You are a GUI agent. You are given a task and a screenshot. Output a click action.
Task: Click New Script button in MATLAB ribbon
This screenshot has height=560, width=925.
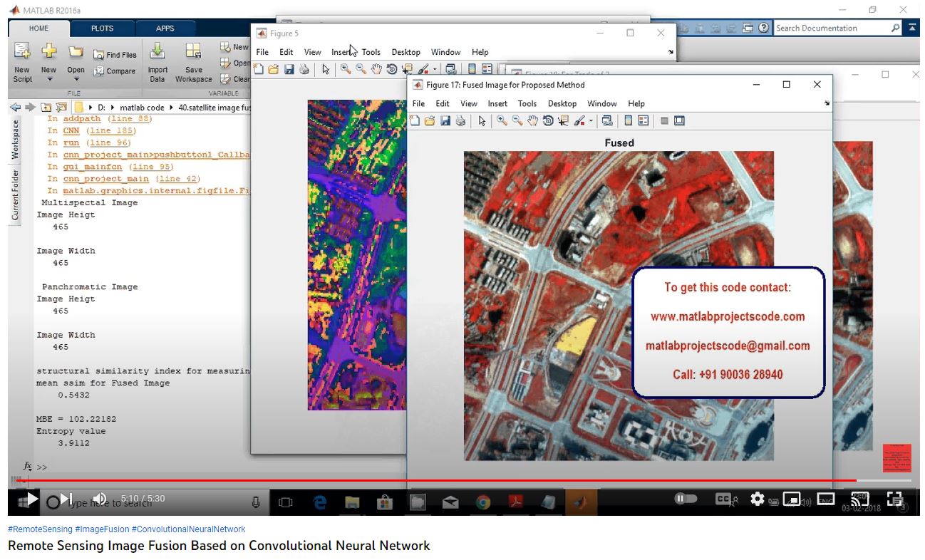pyautogui.click(x=22, y=62)
